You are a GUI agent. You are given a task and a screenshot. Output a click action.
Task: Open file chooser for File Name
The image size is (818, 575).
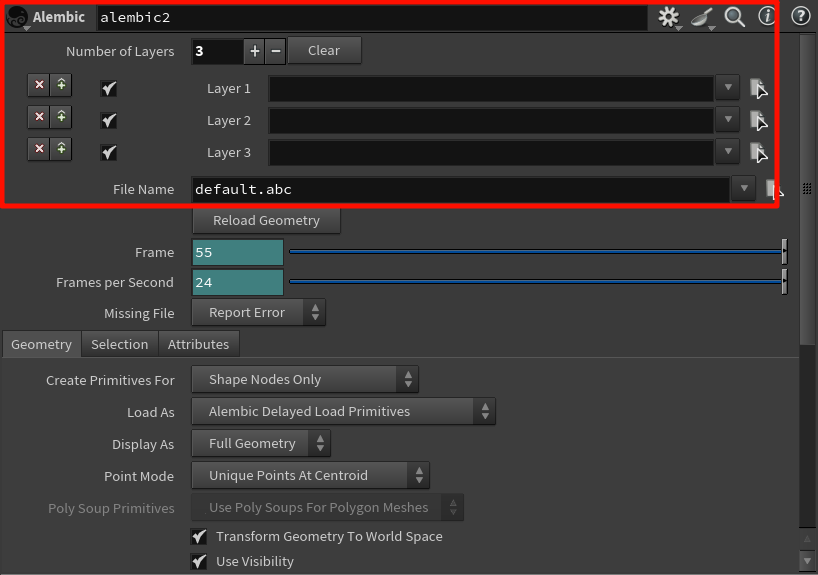[x=774, y=189]
